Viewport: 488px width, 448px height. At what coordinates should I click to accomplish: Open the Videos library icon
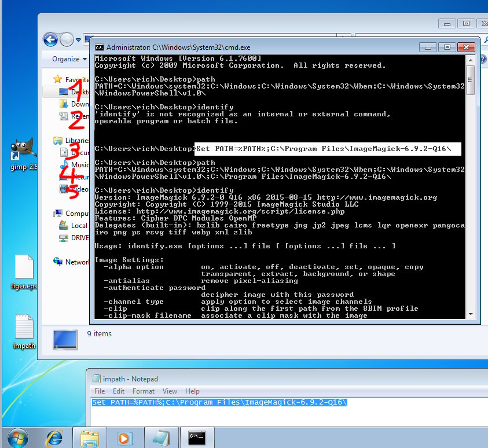click(64, 189)
